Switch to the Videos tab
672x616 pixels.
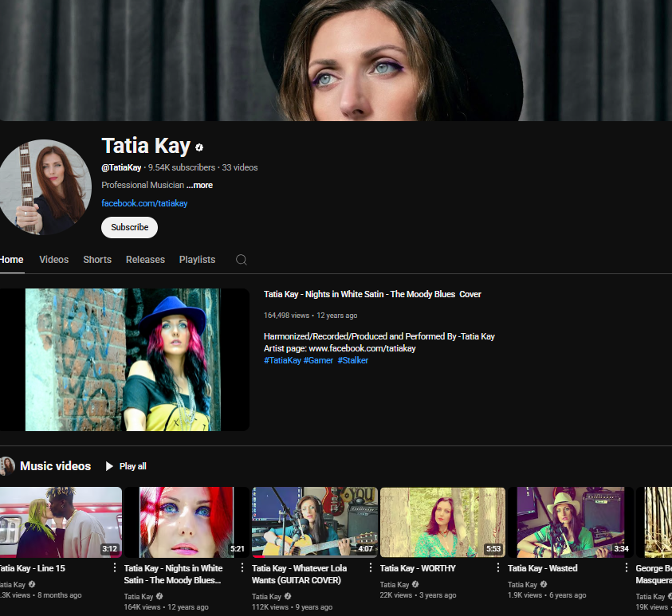point(53,259)
